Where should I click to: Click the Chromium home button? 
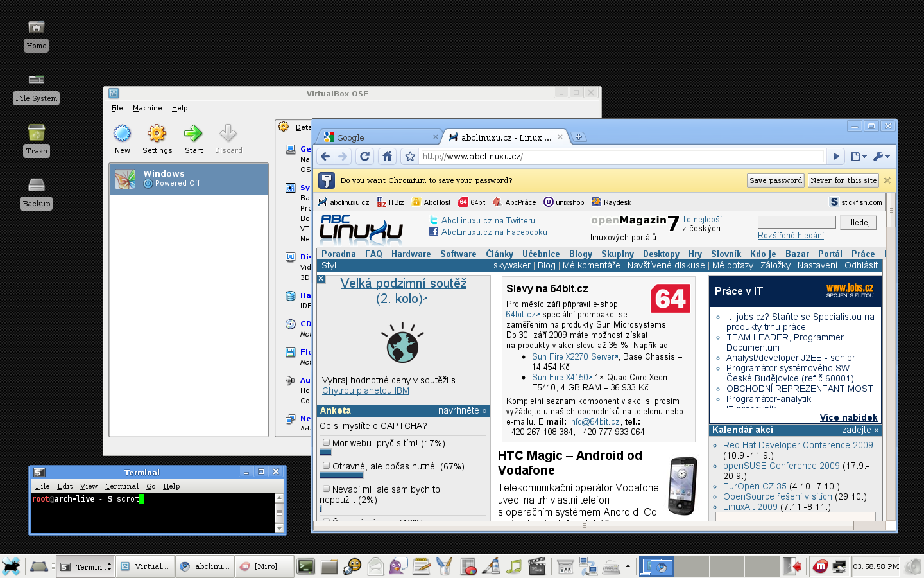pos(387,156)
